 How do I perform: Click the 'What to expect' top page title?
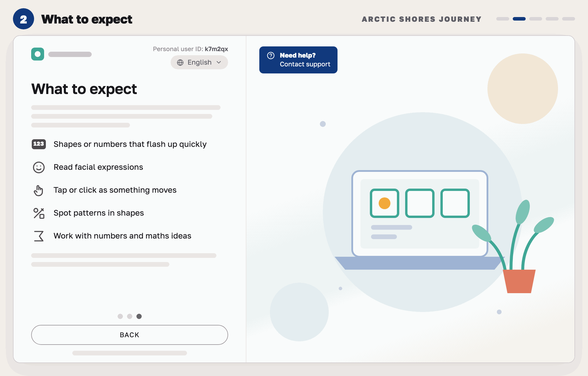(x=87, y=19)
